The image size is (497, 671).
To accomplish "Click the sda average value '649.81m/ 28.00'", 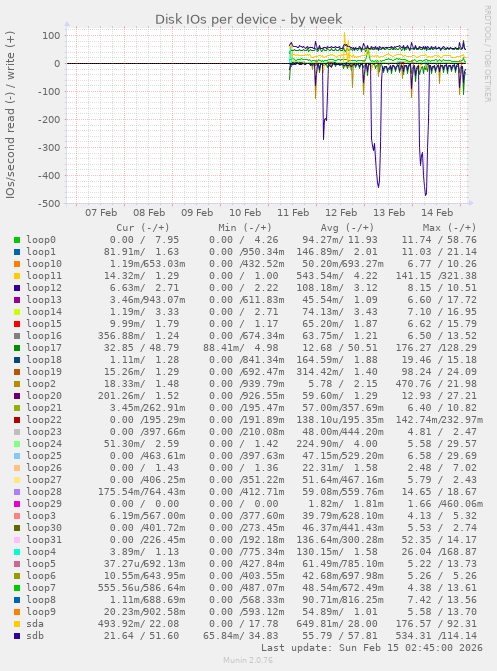I will [337, 624].
